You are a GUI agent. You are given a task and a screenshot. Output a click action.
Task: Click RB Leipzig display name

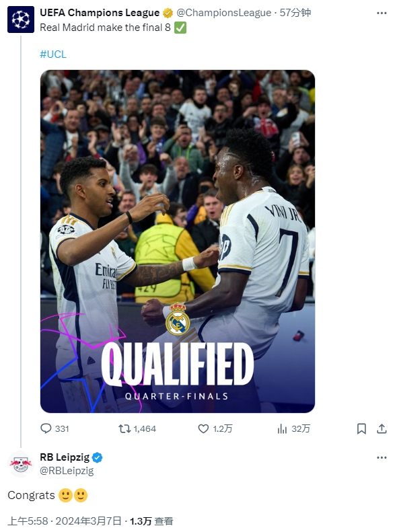pos(65,457)
